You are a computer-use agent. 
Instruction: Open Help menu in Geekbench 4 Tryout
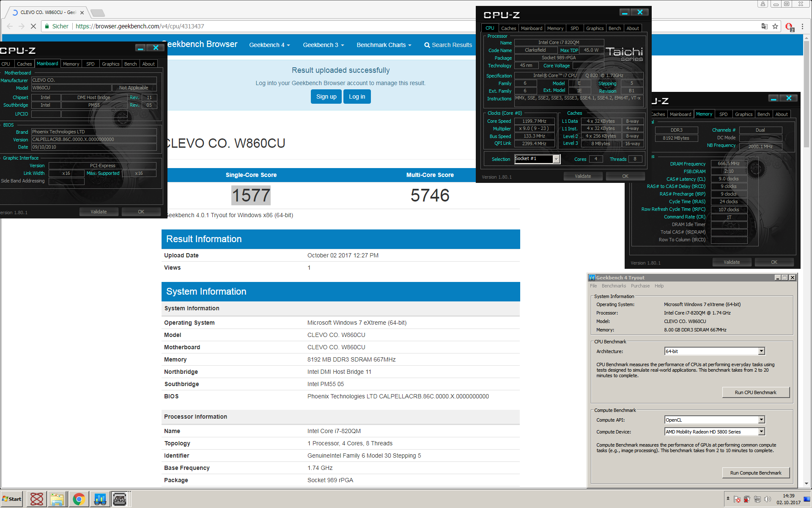click(659, 286)
